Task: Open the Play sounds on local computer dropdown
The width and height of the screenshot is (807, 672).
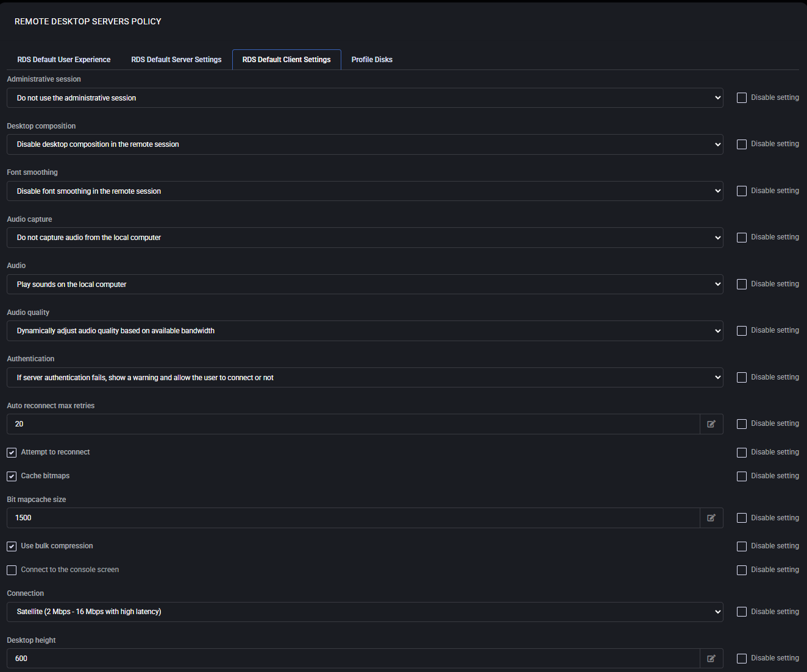Action: pyautogui.click(x=365, y=285)
